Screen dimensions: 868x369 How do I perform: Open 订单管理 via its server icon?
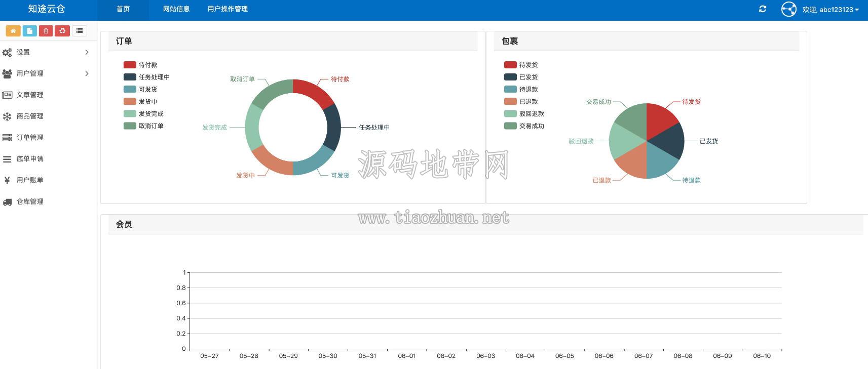click(7, 138)
